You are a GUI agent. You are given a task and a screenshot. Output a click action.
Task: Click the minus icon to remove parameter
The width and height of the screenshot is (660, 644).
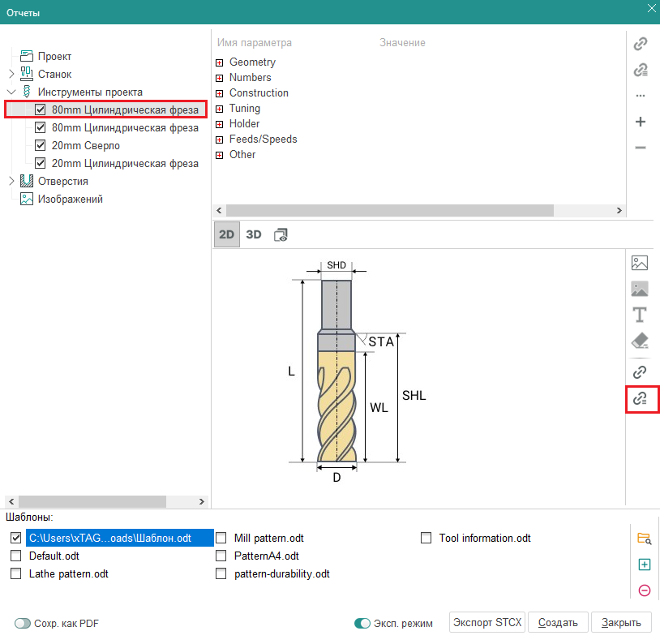pyautogui.click(x=641, y=148)
